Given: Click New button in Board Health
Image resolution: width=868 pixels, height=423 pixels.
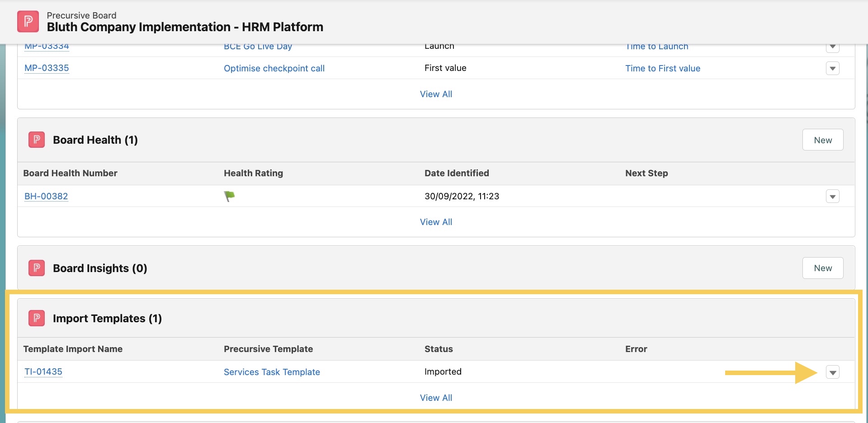Looking at the screenshot, I should coord(823,140).
